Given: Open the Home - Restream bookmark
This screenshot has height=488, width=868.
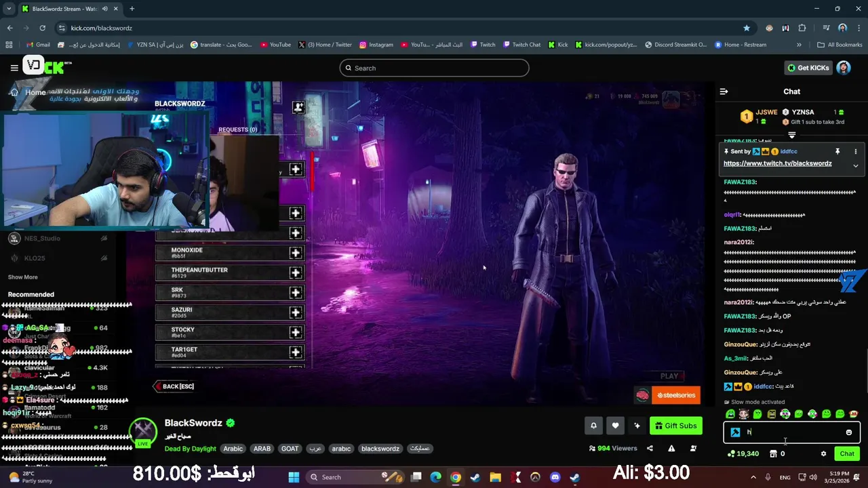Looking at the screenshot, I should pyautogui.click(x=740, y=45).
